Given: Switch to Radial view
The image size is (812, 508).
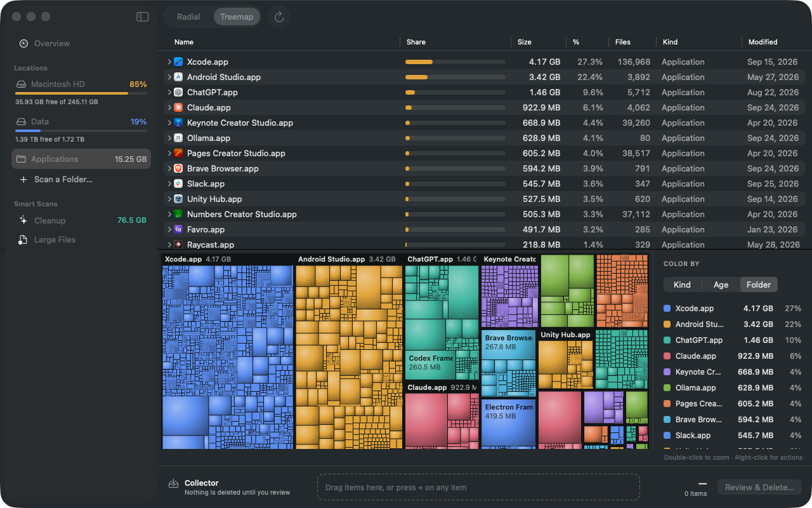Looking at the screenshot, I should tap(188, 17).
